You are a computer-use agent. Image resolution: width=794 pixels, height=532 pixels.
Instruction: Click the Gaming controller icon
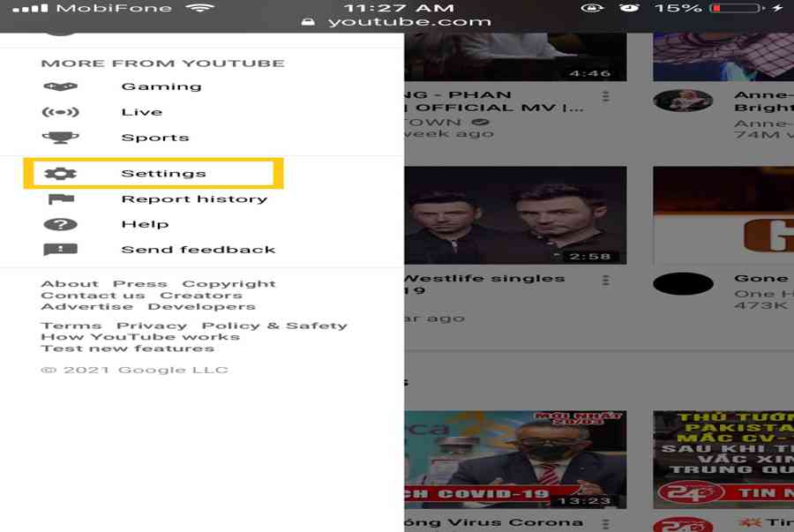(60, 86)
